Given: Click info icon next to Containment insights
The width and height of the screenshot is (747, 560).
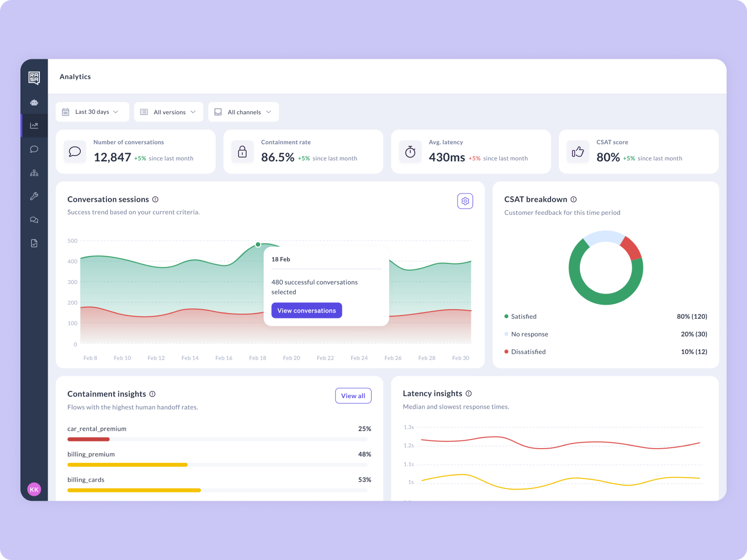Looking at the screenshot, I should [x=152, y=394].
